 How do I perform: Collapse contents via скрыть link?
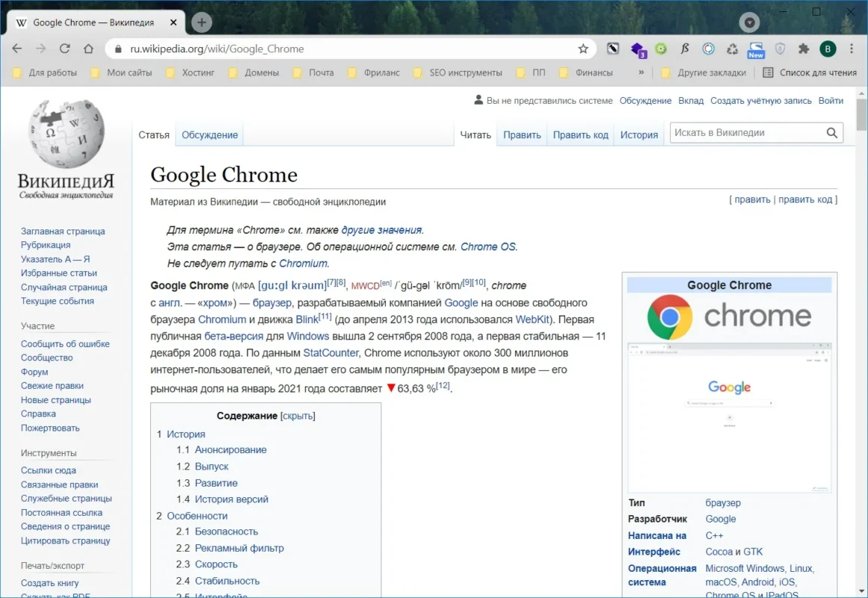[298, 416]
